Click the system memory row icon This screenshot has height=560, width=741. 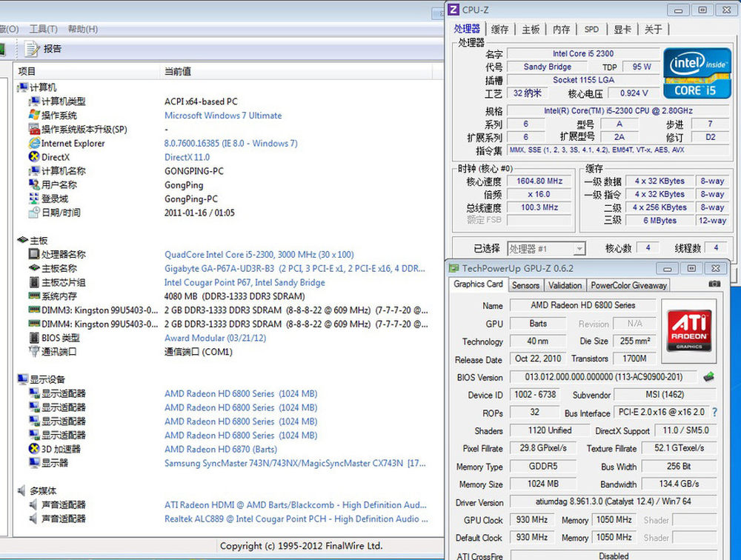(x=34, y=296)
